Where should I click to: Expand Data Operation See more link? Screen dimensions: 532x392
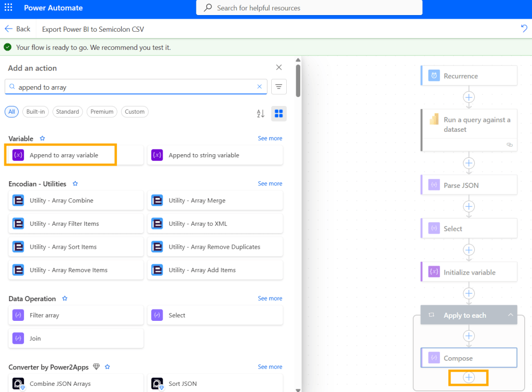click(270, 299)
